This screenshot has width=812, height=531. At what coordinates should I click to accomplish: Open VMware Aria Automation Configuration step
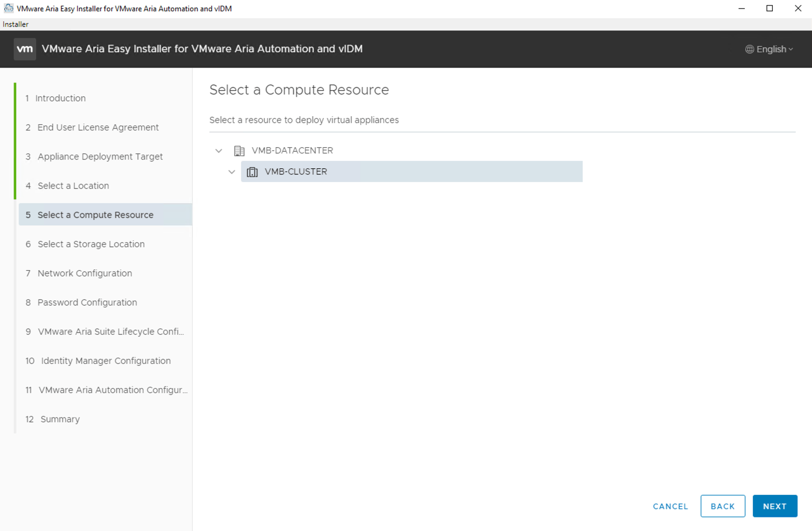(105, 390)
